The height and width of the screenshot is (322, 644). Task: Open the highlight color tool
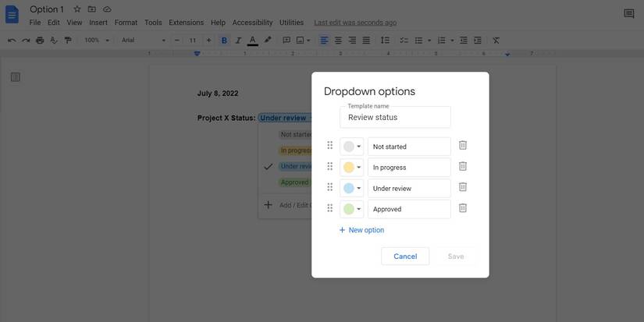coord(268,41)
